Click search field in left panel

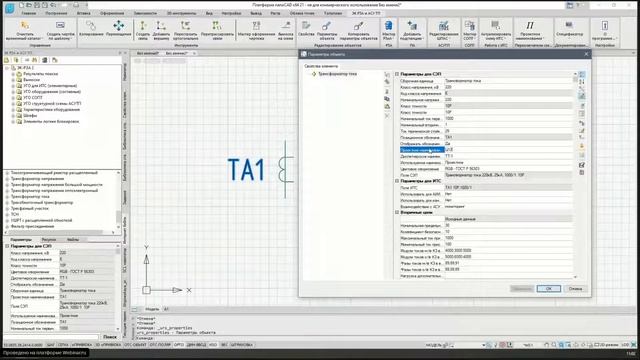click(x=51, y=337)
